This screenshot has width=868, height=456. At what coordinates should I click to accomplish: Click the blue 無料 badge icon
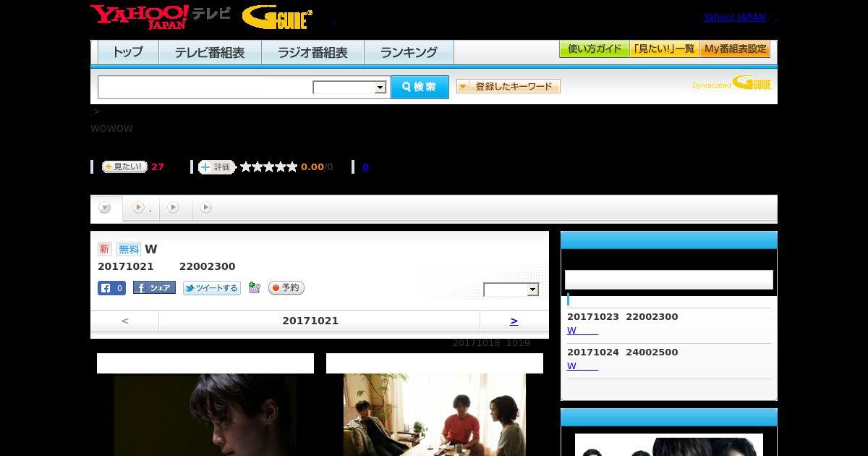[x=129, y=249]
